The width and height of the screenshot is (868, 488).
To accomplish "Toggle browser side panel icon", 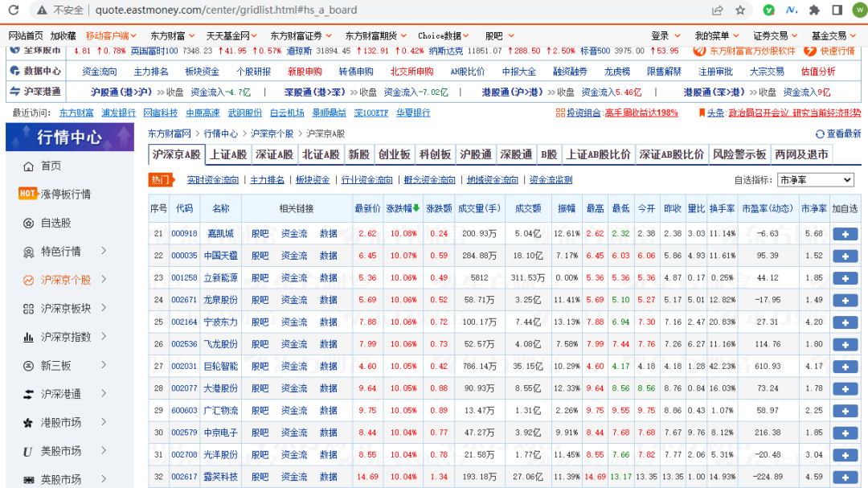I will 837,10.
